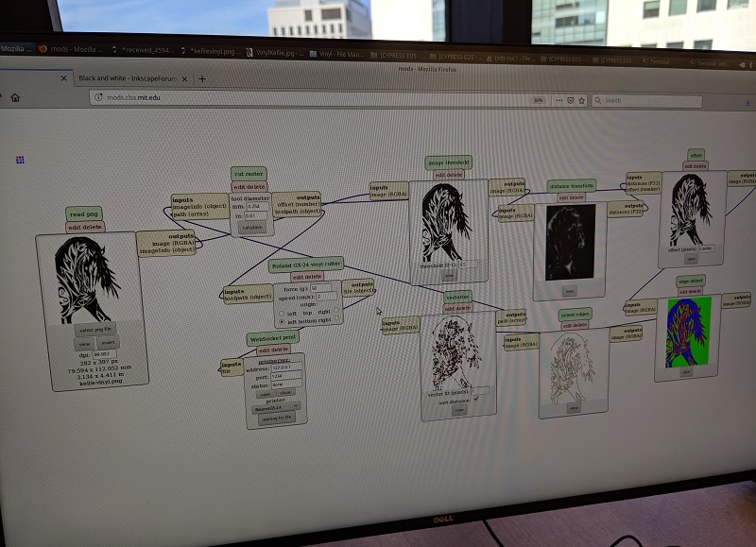Click the Firefox home icon
Screen dimensions: 756x547
16,97
